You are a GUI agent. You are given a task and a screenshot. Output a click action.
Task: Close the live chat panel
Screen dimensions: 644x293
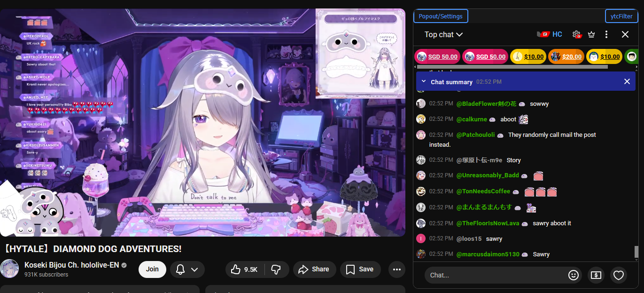(625, 34)
